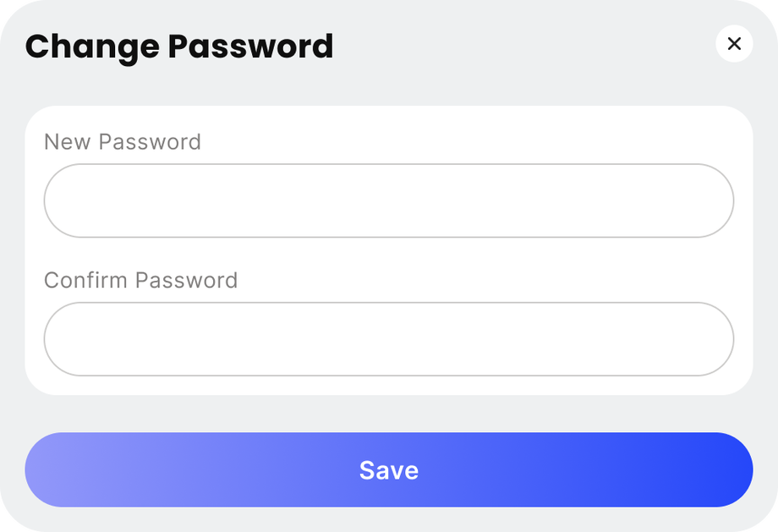Activate the field under "Confirm Password"

(x=388, y=339)
